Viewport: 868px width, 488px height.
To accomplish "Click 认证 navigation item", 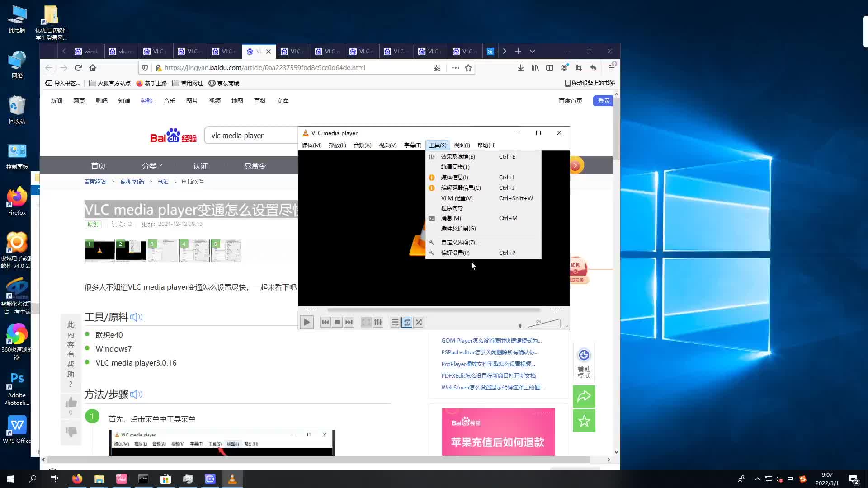I will click(x=200, y=166).
